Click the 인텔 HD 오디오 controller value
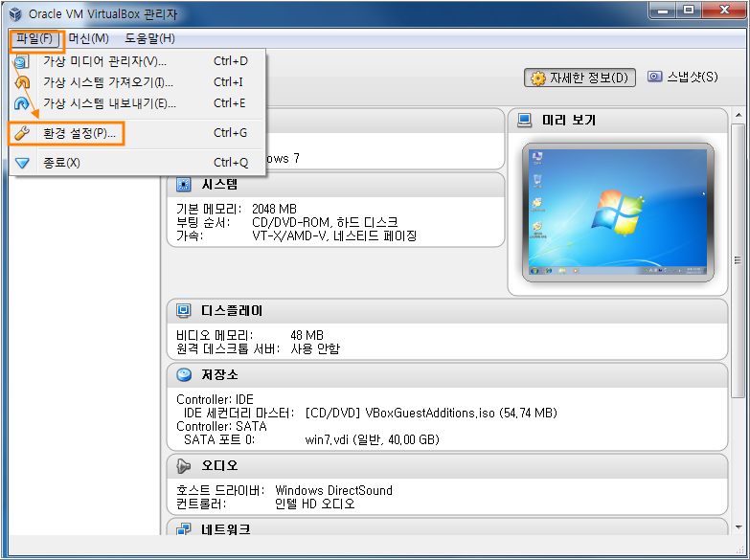This screenshot has width=750, height=560. 315,504
